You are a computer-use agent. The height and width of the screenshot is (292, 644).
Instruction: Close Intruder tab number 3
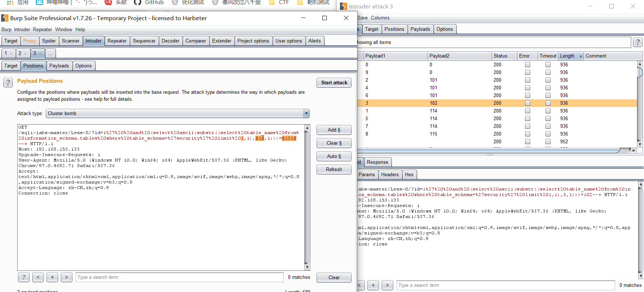pyautogui.click(x=40, y=53)
